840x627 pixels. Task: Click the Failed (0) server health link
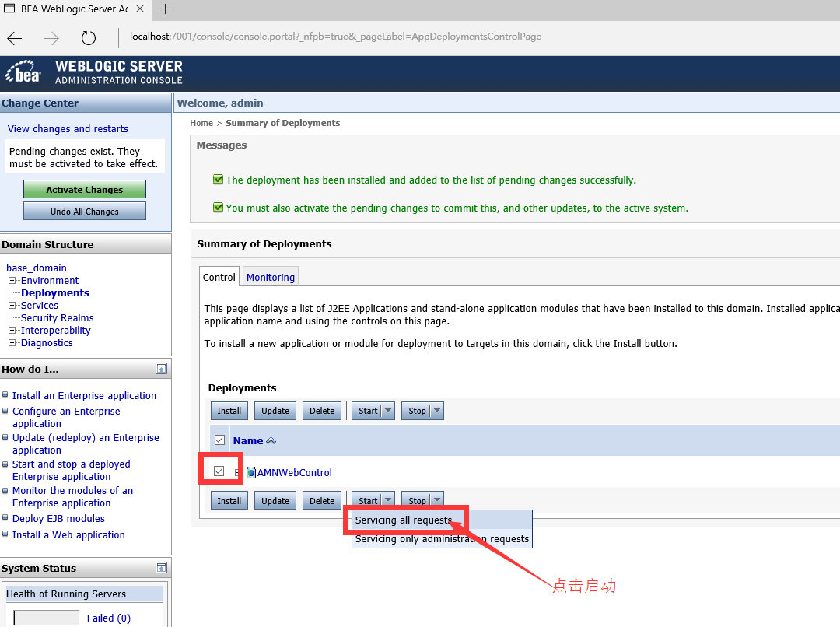point(109,618)
